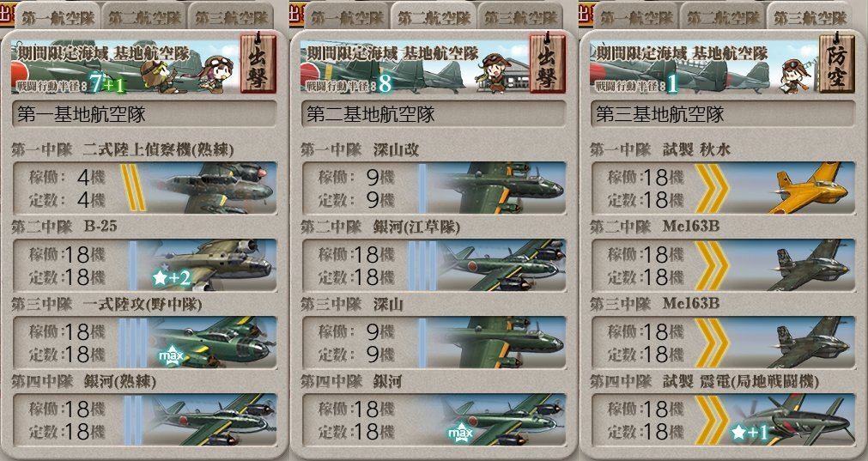Click the 銀河(江草隊) bomber image
This screenshot has height=461, width=868.
pyautogui.click(x=502, y=265)
